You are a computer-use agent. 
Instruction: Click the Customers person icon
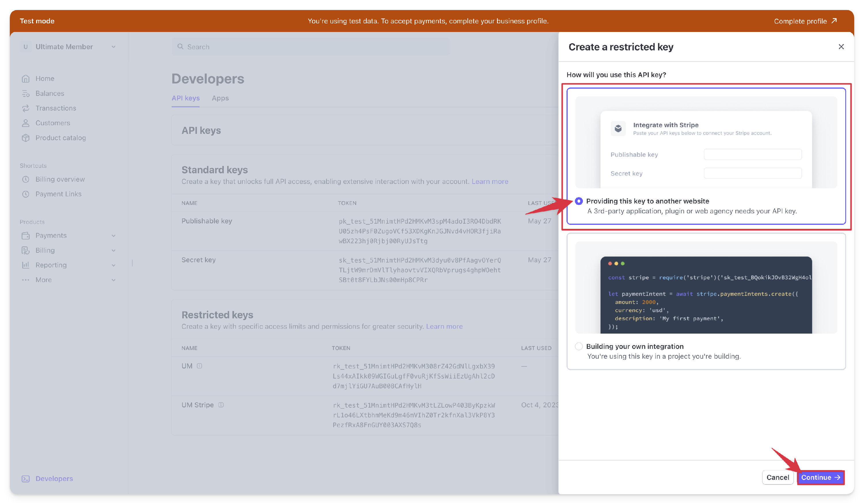pyautogui.click(x=26, y=123)
